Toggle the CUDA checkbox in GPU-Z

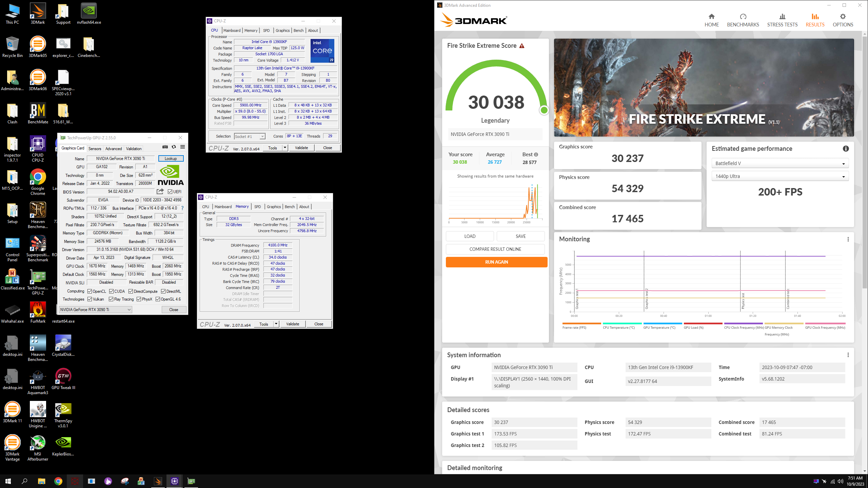(111, 291)
